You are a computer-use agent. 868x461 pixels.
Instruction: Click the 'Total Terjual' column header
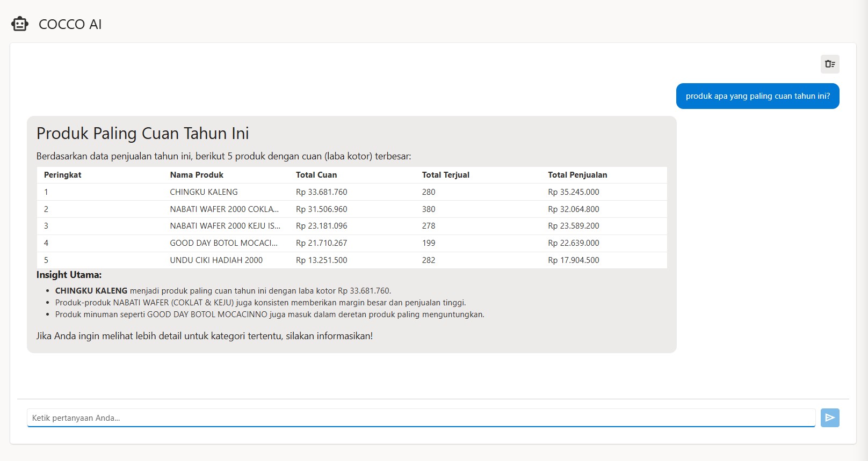tap(445, 175)
